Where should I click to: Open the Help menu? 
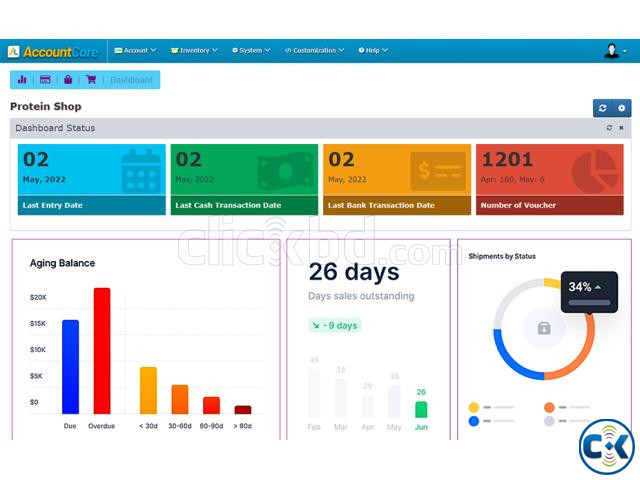click(373, 50)
